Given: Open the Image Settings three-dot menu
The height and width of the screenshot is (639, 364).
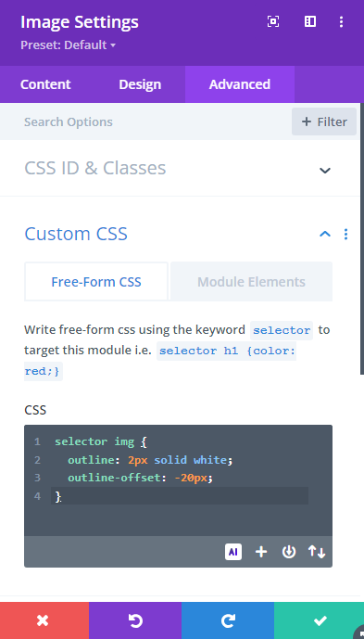Looking at the screenshot, I should tap(341, 21).
